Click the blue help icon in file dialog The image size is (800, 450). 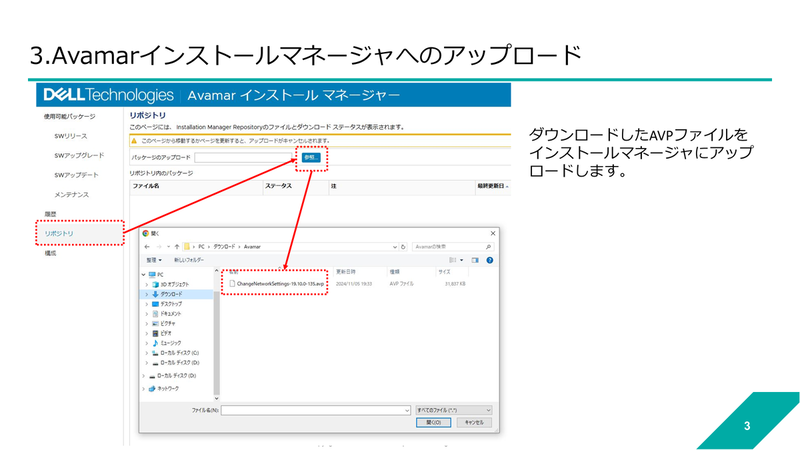click(x=490, y=260)
